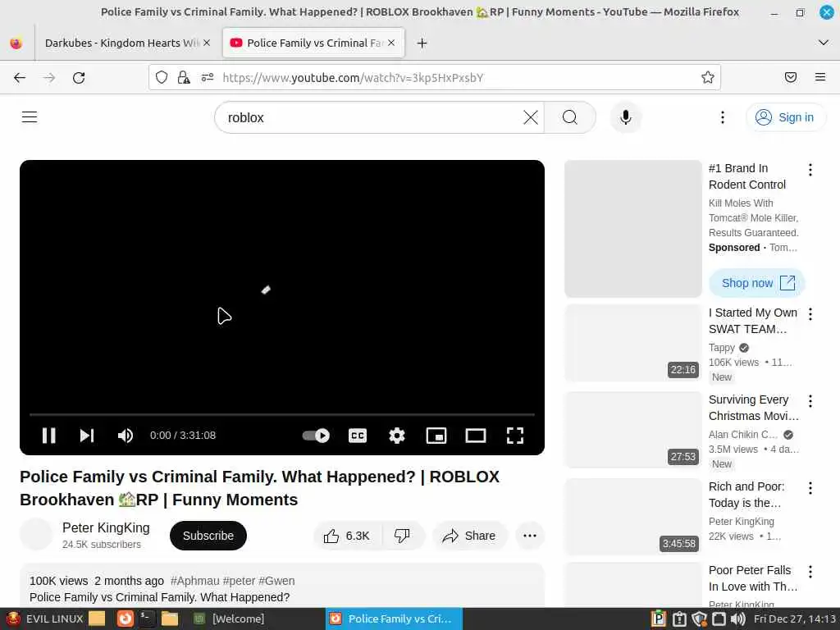
Task: Switch to the miniplayer
Action: (x=436, y=436)
